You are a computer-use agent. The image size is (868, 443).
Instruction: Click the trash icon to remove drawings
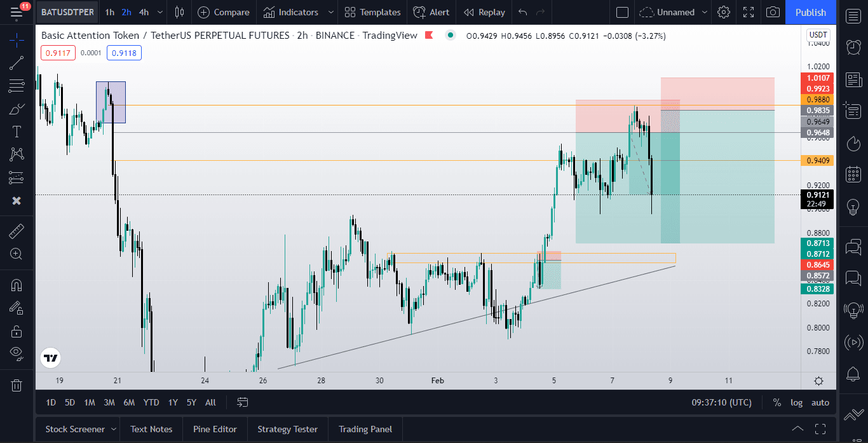[x=17, y=385]
